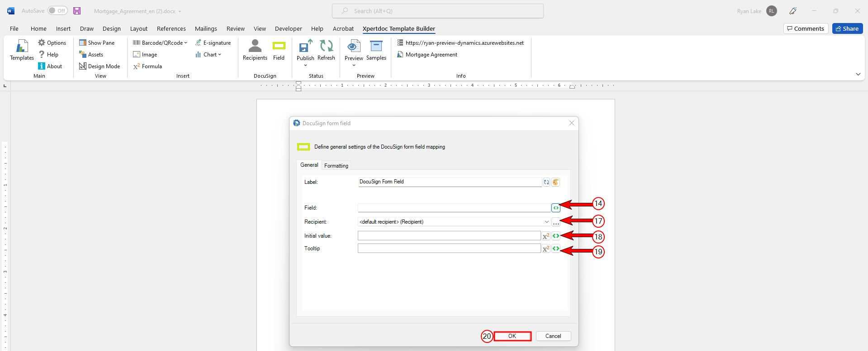Open the Mailings ribbon tab
Screen dimensions: 868x351
coord(206,28)
